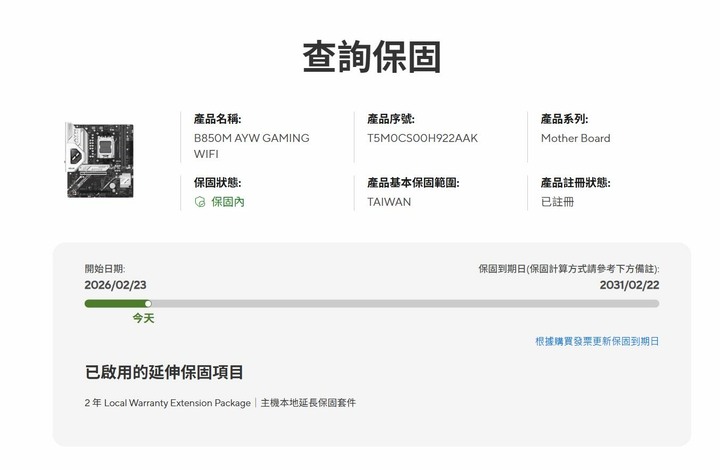
Task: Select serial number T5M0CS00H922AAK
Action: (422, 138)
